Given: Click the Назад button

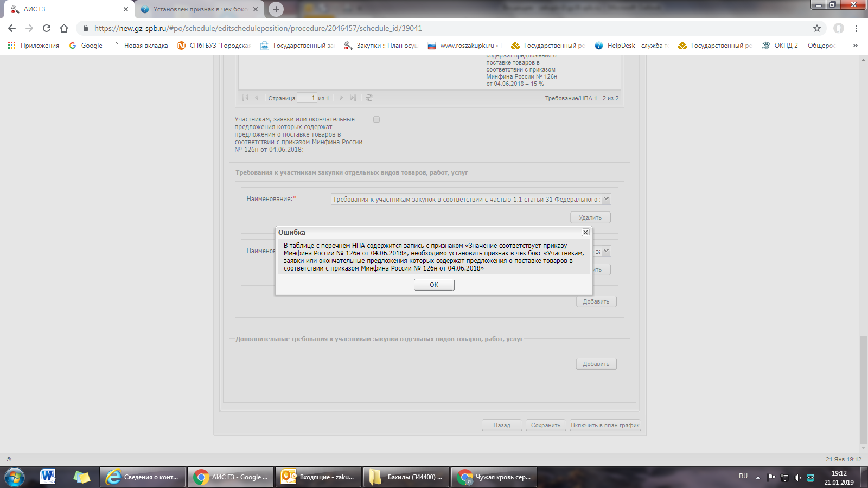Looking at the screenshot, I should 502,425.
